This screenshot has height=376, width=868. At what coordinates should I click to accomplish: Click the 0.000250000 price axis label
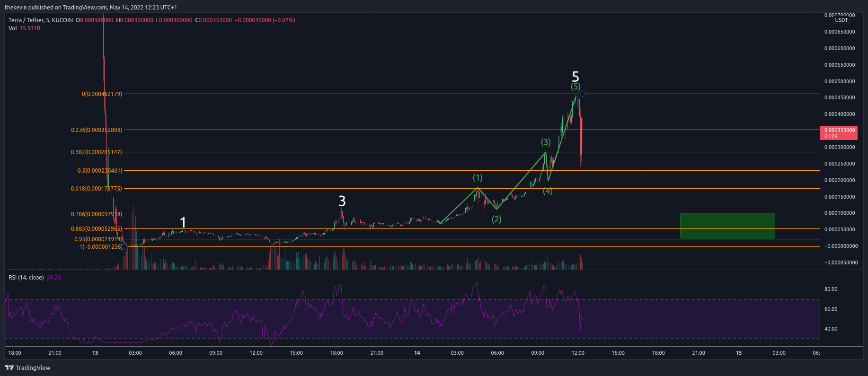click(840, 164)
